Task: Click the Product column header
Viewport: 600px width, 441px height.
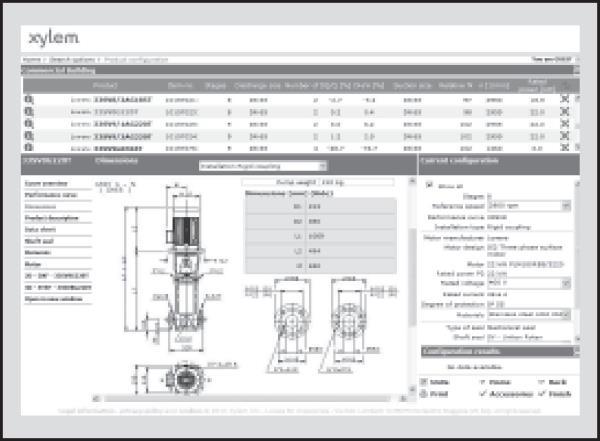Action: pos(105,85)
